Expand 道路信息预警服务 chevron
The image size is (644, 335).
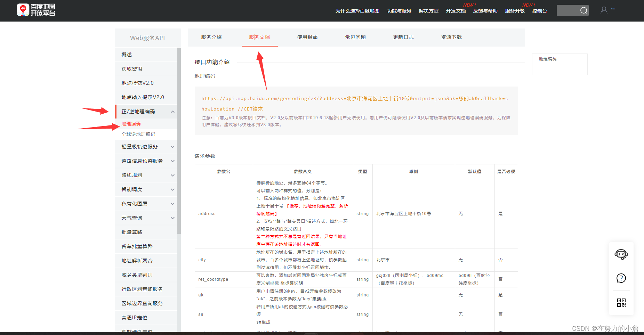(172, 161)
